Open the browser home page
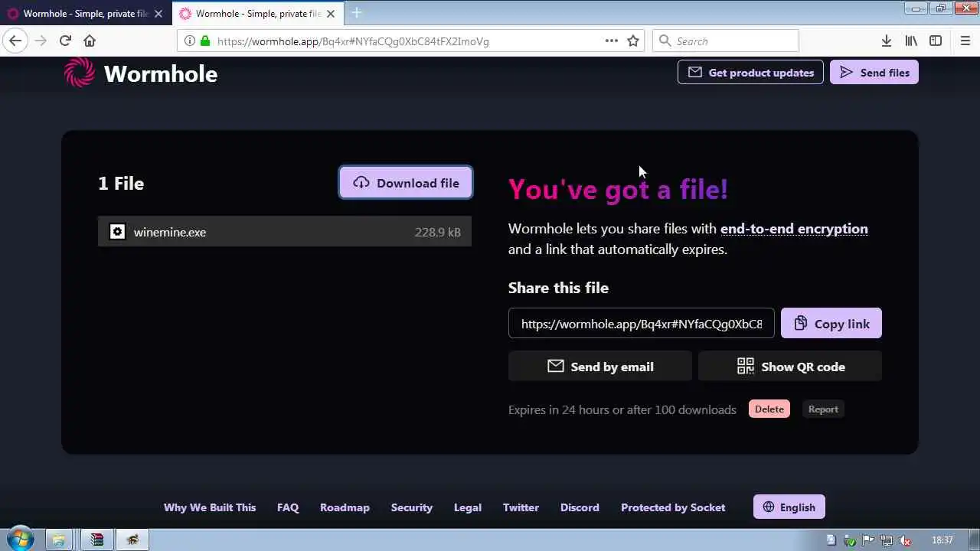The height and width of the screenshot is (551, 980). tap(90, 41)
